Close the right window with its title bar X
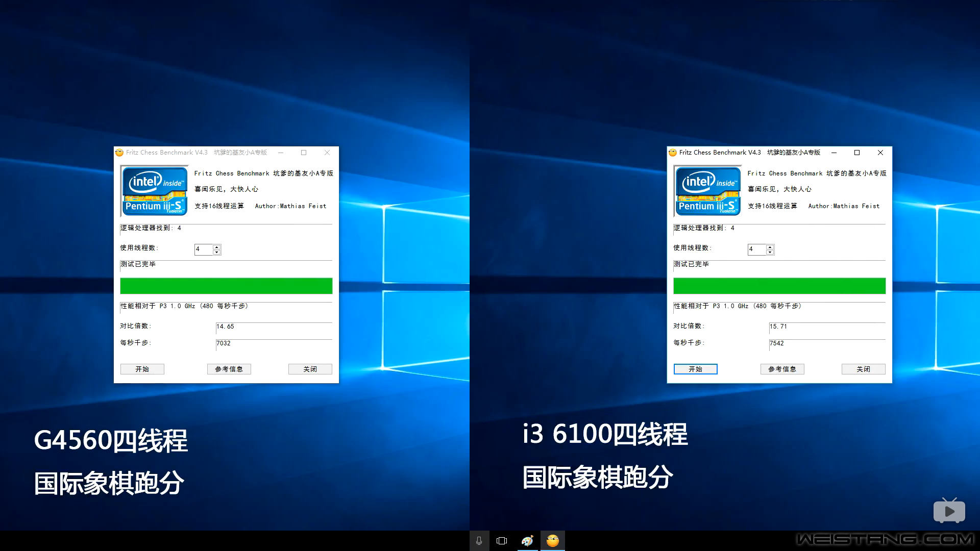 [880, 153]
